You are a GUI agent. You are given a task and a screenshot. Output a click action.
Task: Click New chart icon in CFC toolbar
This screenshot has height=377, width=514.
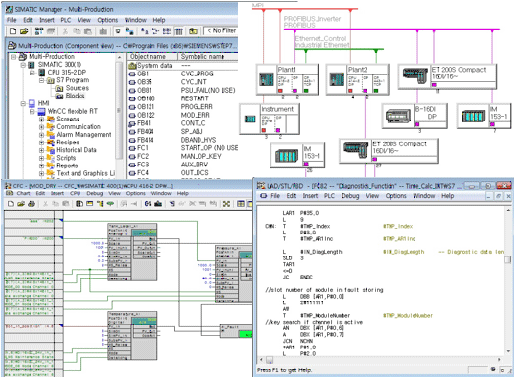click(11, 204)
